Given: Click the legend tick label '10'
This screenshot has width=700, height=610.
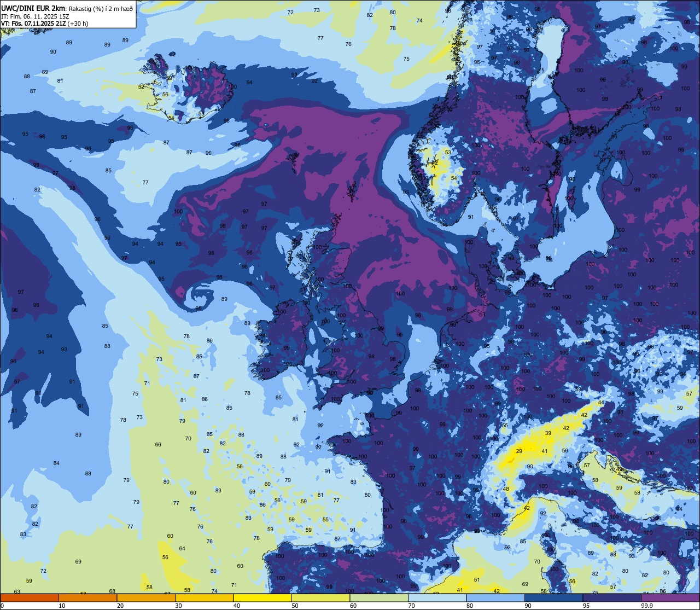Looking at the screenshot, I should [x=62, y=606].
